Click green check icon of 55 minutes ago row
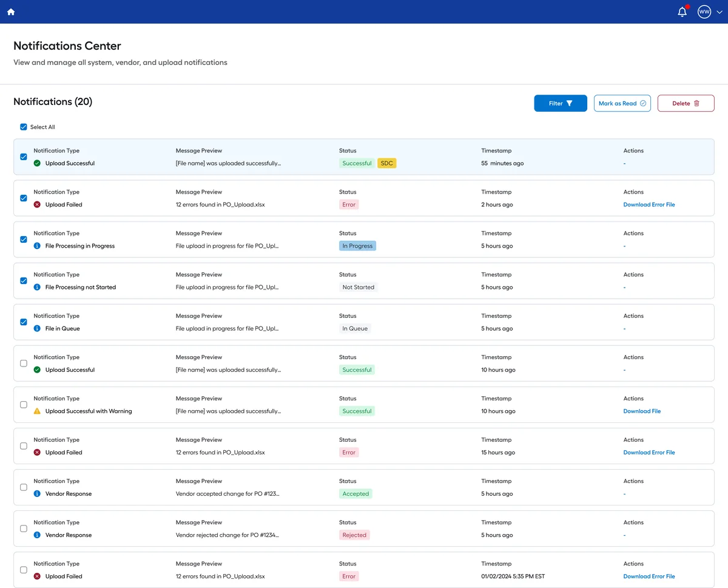Screen dimensions: 728x588 tap(37, 163)
